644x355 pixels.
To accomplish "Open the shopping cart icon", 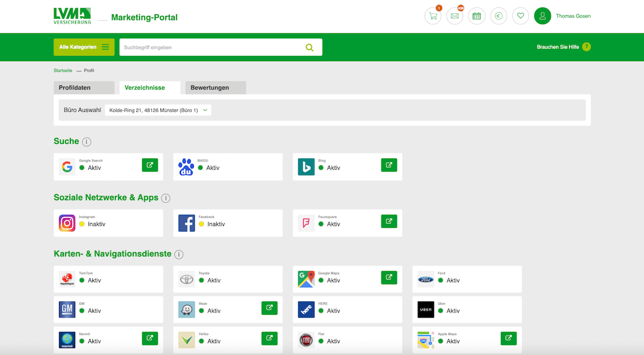I will point(433,16).
